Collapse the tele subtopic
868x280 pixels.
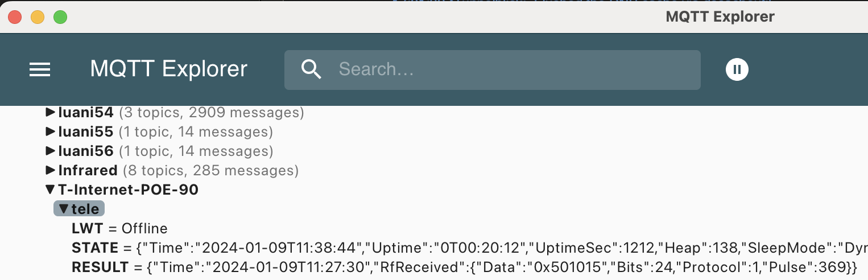click(63, 209)
